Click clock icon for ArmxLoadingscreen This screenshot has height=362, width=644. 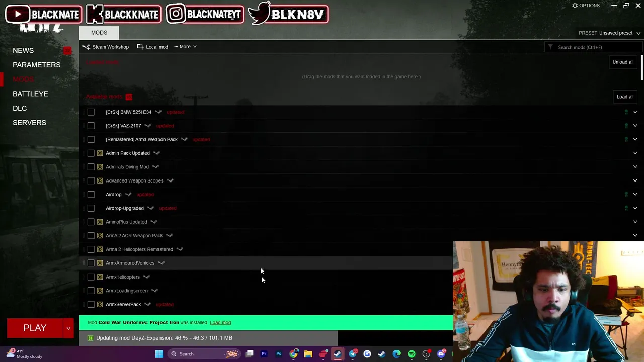click(x=100, y=291)
